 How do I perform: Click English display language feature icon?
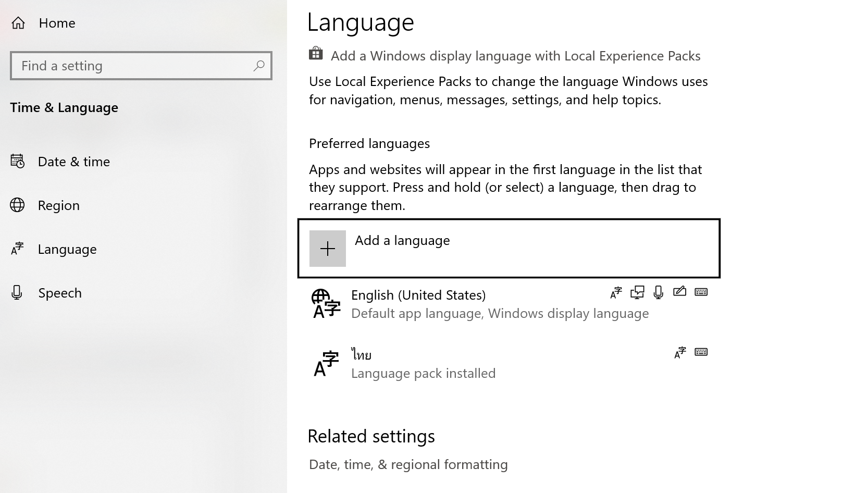pos(616,293)
